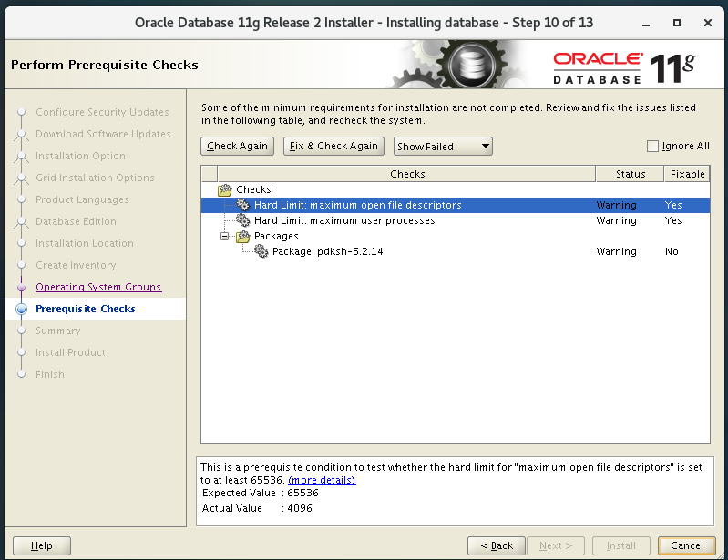Click the Fixable column header

[687, 174]
